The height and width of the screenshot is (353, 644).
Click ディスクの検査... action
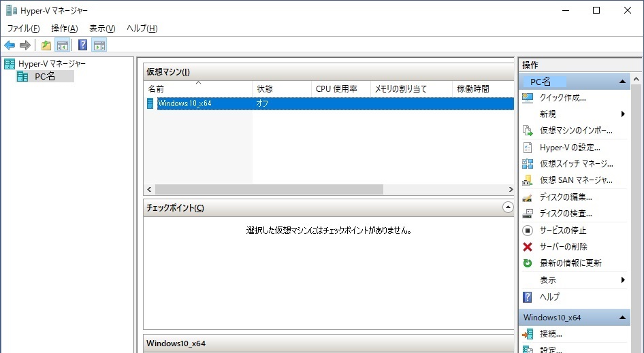(x=566, y=214)
